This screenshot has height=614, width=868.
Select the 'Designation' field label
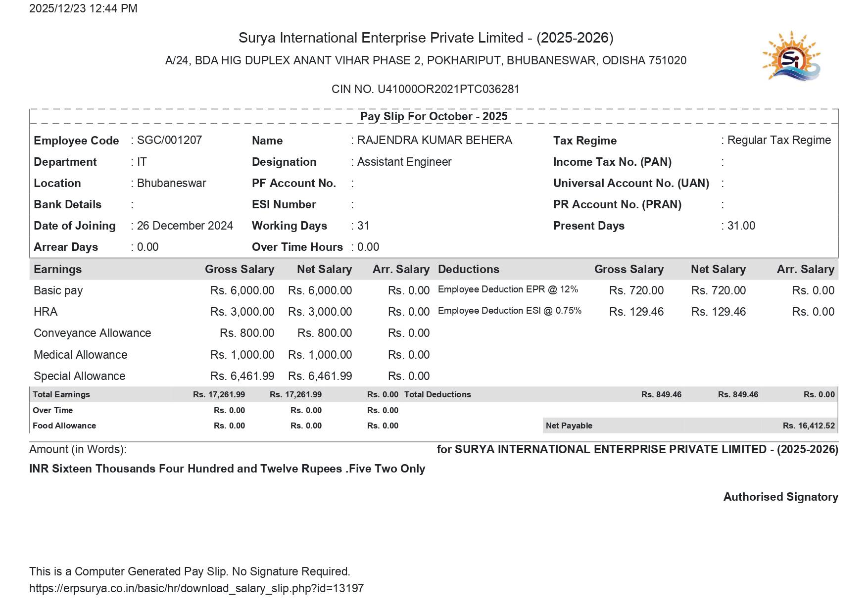(284, 162)
